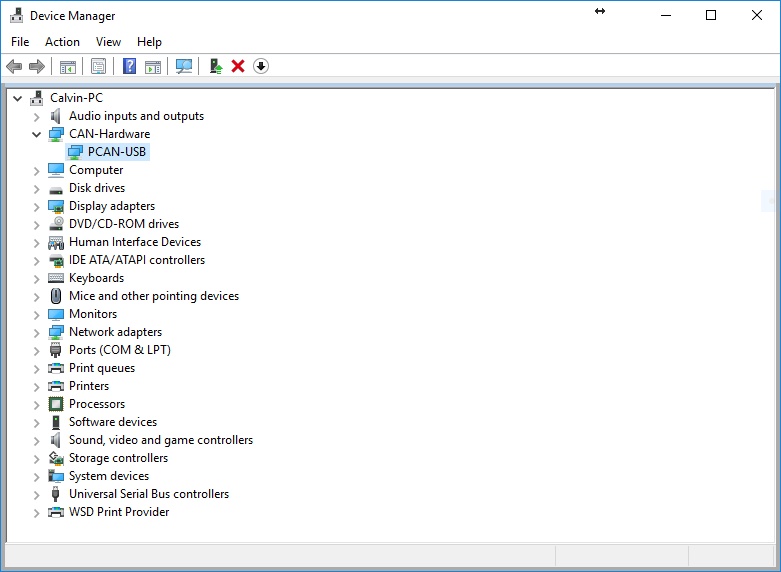The width and height of the screenshot is (781, 572).
Task: Expand the Ports (COM & LPT) chevron
Action: (36, 351)
